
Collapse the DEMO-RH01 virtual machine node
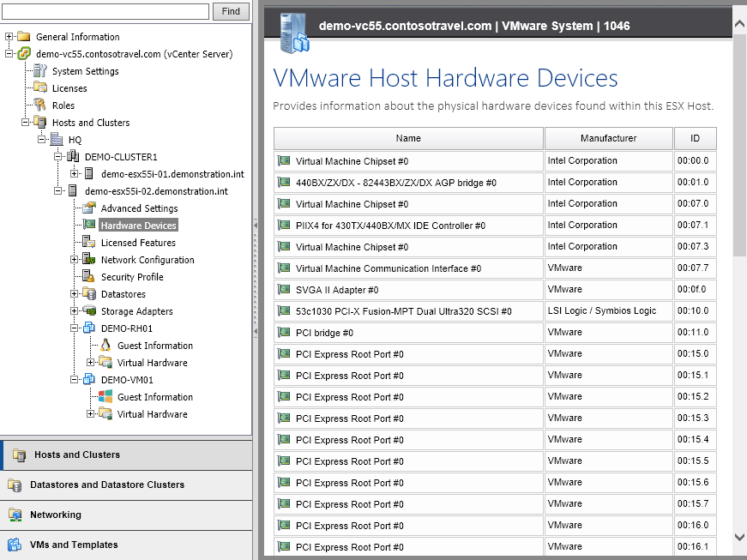click(74, 328)
